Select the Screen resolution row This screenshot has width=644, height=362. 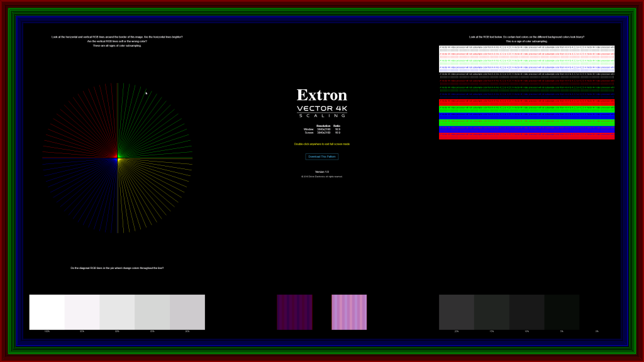[322, 133]
